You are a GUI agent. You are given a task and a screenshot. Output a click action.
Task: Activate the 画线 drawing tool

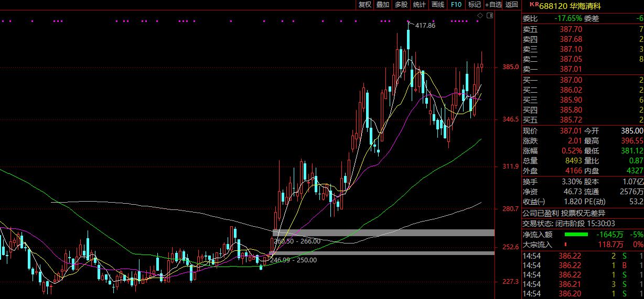[438, 5]
